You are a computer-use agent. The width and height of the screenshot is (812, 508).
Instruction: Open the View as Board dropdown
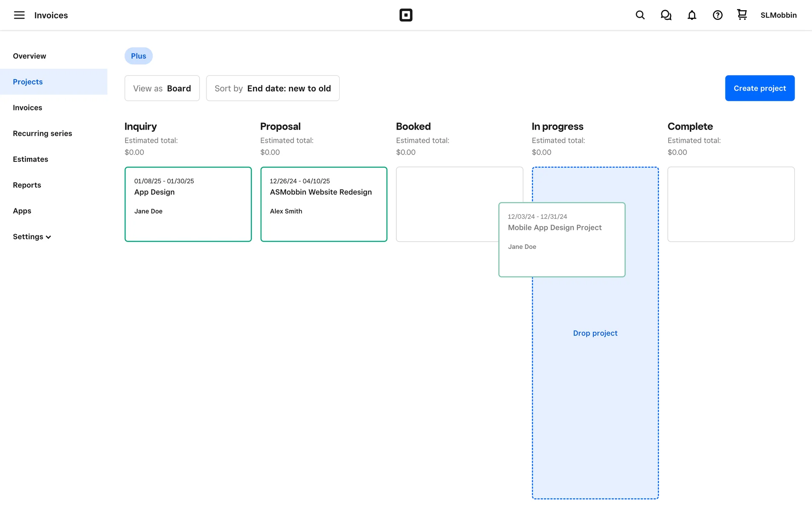click(162, 88)
